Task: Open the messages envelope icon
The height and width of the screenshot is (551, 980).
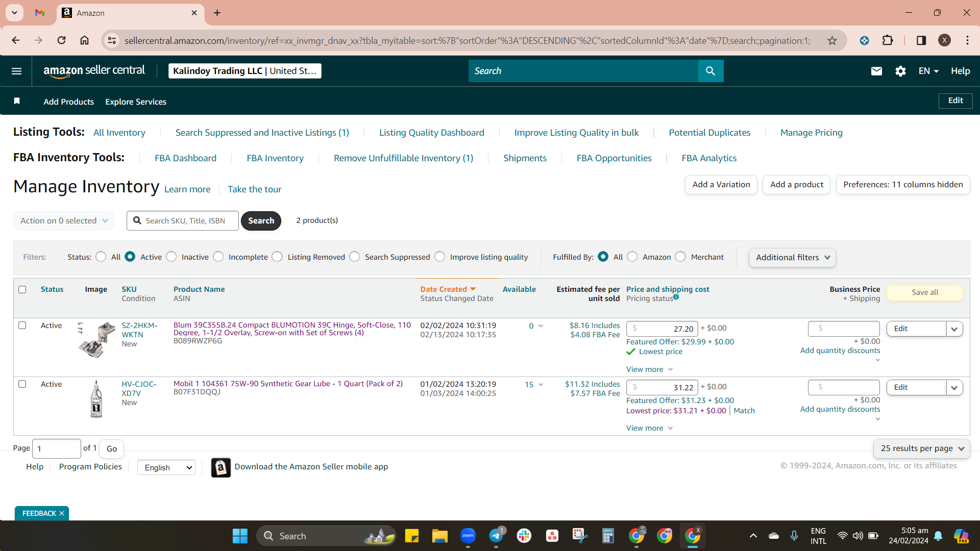Action: click(876, 71)
